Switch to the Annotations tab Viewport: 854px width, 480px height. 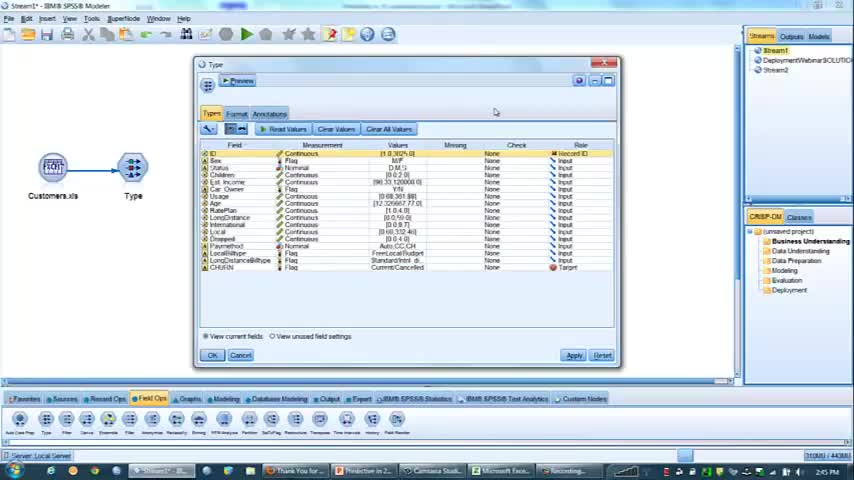(269, 114)
